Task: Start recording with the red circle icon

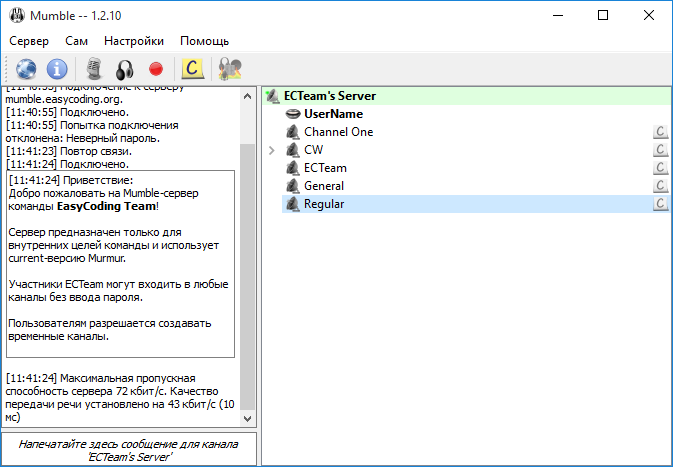Action: [x=155, y=69]
